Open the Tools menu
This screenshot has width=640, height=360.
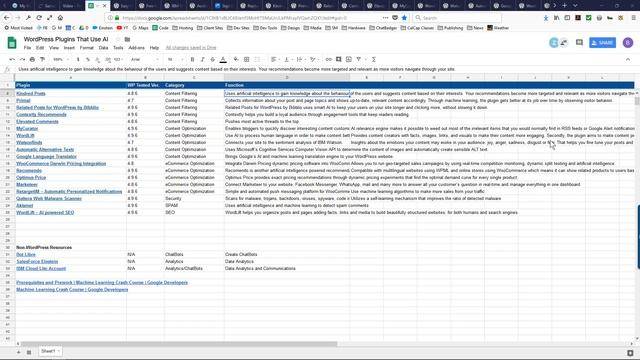point(118,48)
